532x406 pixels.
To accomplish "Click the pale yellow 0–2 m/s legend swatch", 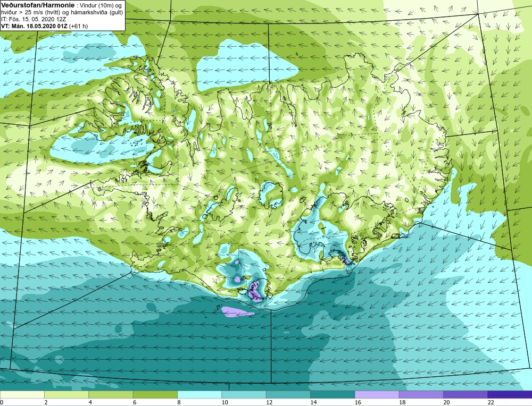I will [22, 394].
